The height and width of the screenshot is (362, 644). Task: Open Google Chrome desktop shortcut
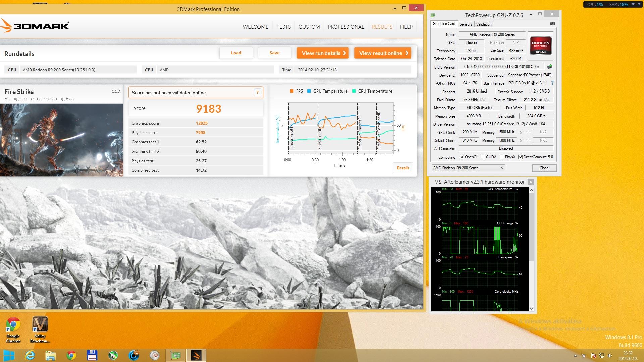click(13, 330)
